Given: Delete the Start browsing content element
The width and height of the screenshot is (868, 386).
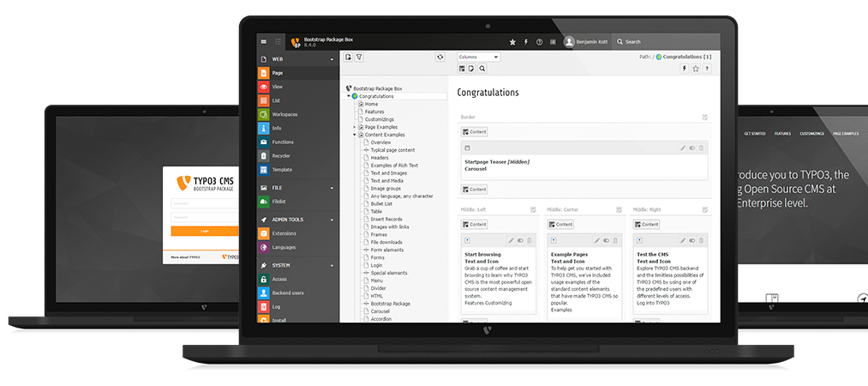Looking at the screenshot, I should (x=530, y=240).
